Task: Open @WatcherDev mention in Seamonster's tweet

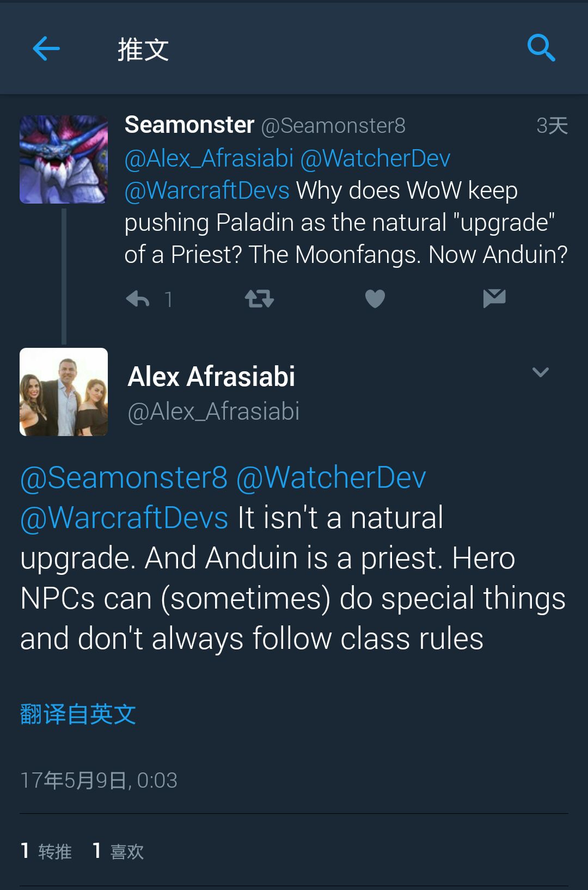Action: tap(375, 159)
